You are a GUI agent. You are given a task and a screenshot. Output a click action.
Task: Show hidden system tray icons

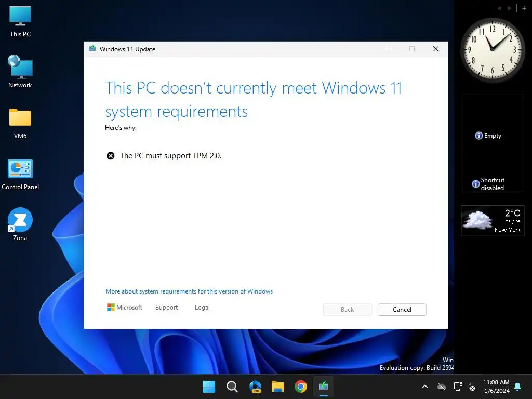pos(425,387)
